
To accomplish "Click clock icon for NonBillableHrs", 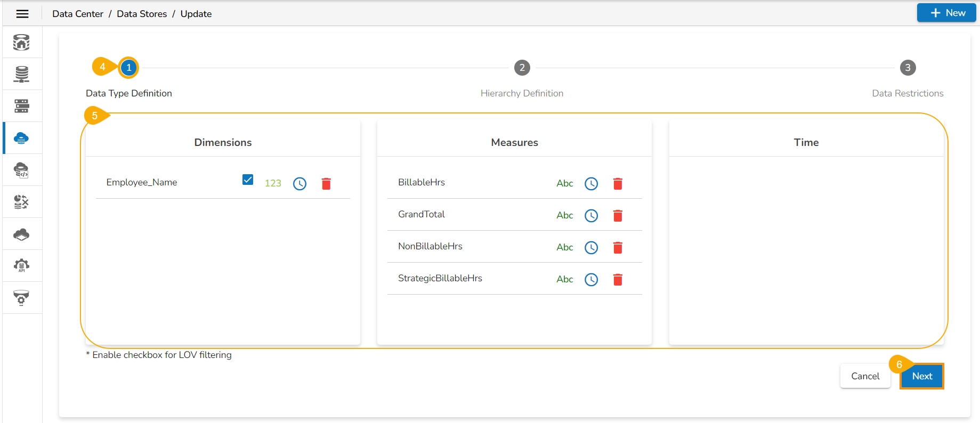I will click(591, 248).
